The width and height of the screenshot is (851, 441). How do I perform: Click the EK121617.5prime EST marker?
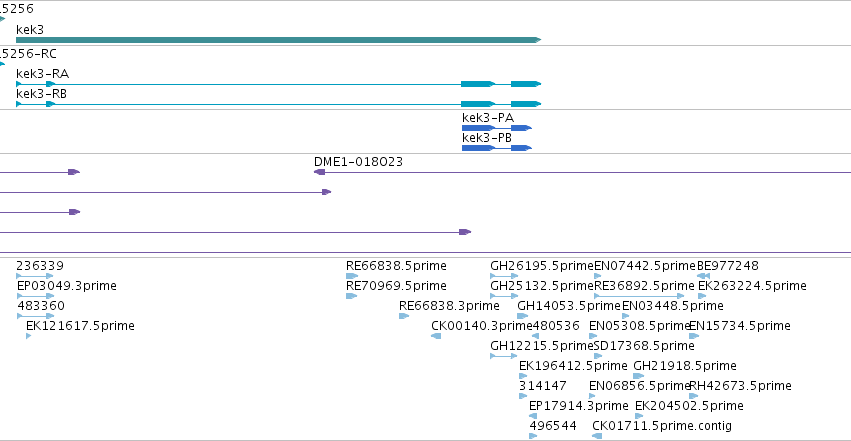coord(28,336)
